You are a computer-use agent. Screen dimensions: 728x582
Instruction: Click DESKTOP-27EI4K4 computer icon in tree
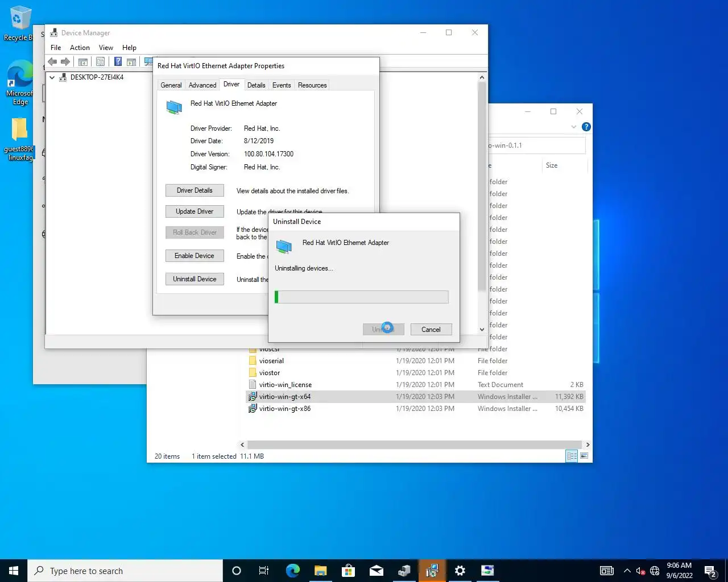tap(63, 77)
